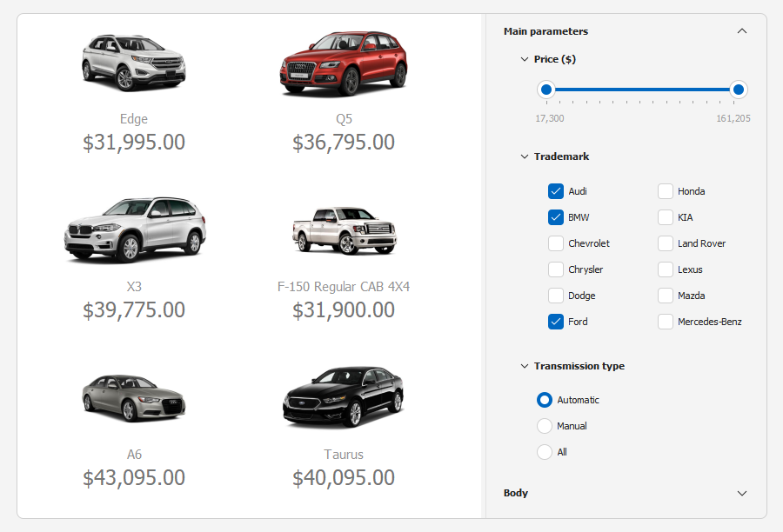This screenshot has height=532, width=783.
Task: Collapse the Main parameters section chevron
Action: click(742, 31)
